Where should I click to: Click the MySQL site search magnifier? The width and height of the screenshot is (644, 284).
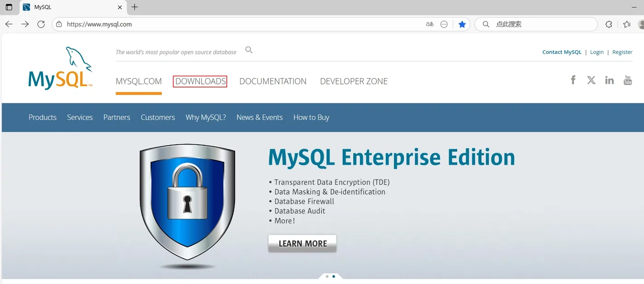pos(249,50)
